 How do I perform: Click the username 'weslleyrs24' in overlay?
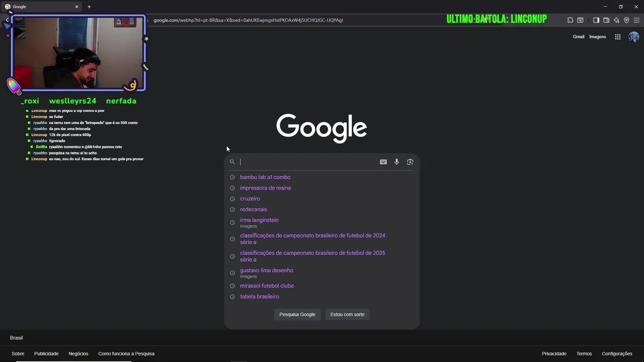(72, 101)
